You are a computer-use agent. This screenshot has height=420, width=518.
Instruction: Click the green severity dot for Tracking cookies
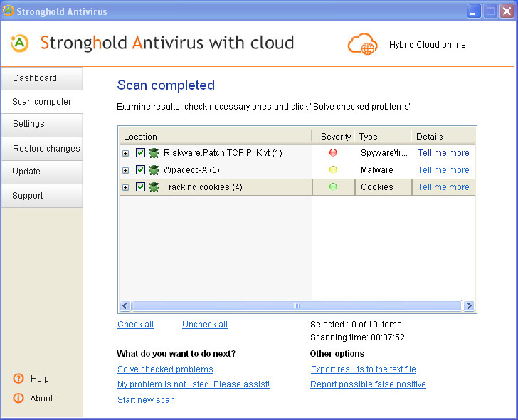(x=333, y=187)
